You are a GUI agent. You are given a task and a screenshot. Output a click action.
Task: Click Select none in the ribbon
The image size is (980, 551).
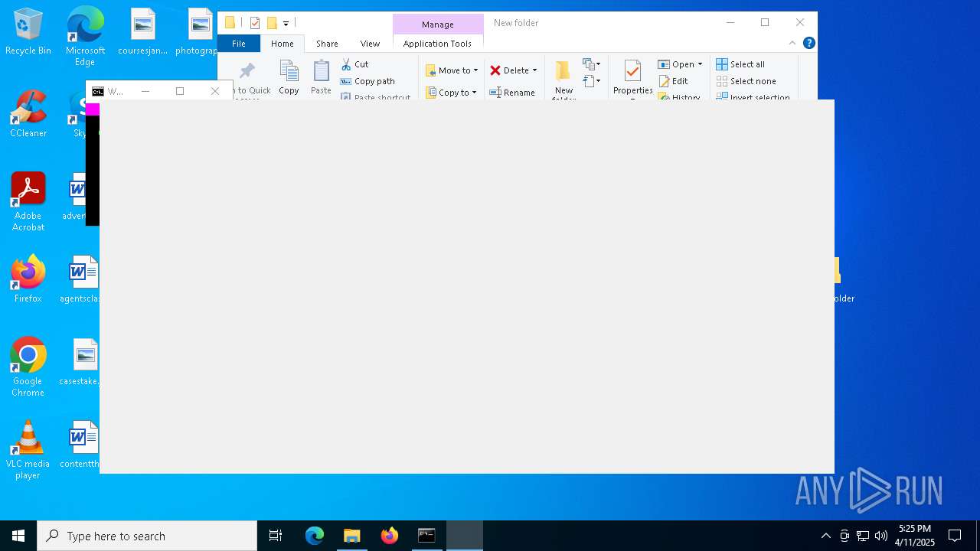746,81
